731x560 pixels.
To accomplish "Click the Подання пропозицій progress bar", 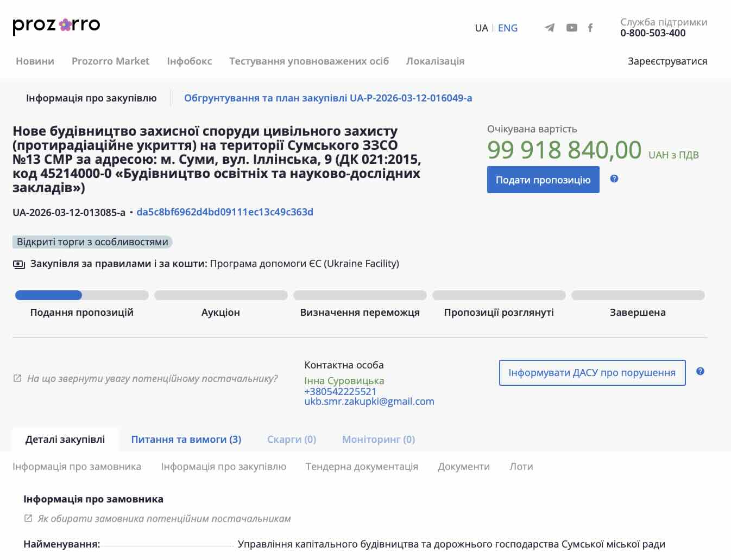I will [81, 296].
